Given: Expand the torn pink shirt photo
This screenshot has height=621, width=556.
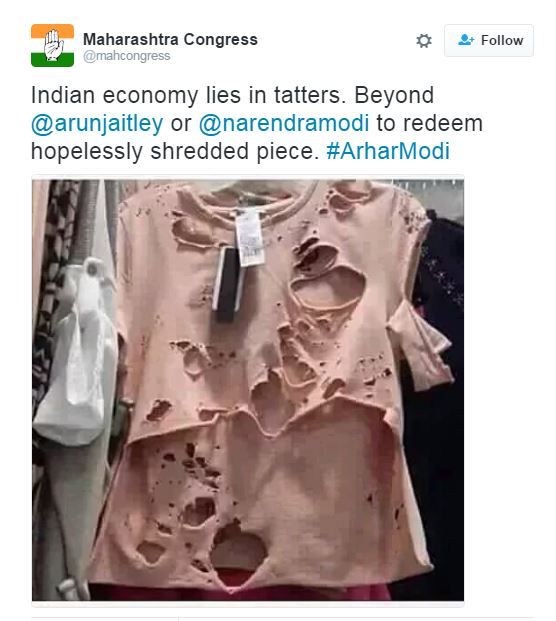Looking at the screenshot, I should (x=248, y=390).
